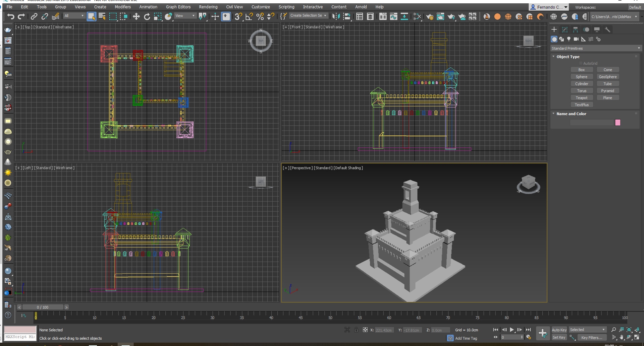The width and height of the screenshot is (644, 346).
Task: Open the Utilities panel wrench icon
Action: pyautogui.click(x=607, y=30)
